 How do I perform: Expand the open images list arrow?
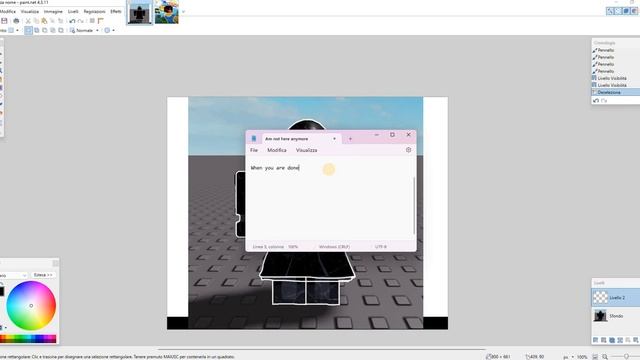coord(183,11)
